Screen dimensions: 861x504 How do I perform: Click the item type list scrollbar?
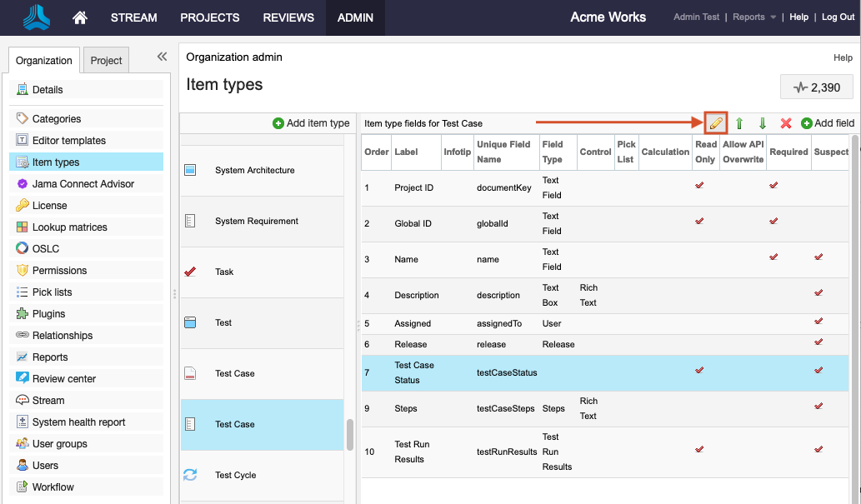[349, 435]
